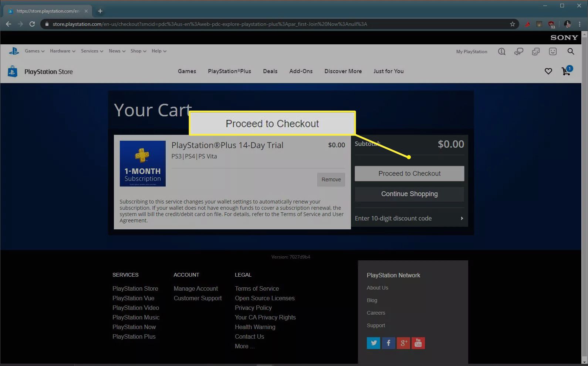This screenshot has width=588, height=366.
Task: Click the Continue Shopping button
Action: pyautogui.click(x=409, y=194)
